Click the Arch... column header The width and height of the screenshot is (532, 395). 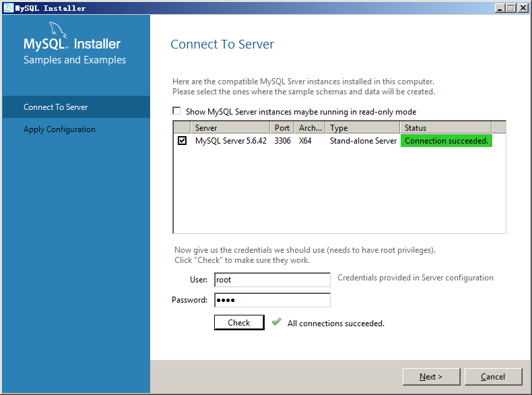[310, 127]
